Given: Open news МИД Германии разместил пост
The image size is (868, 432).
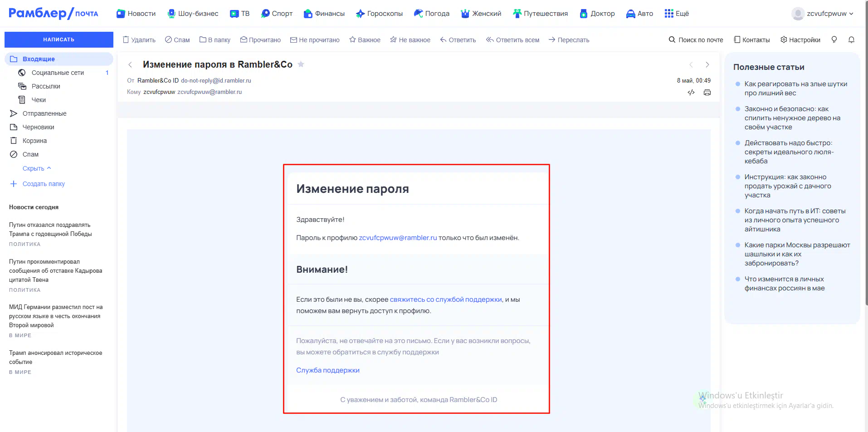Looking at the screenshot, I should [56, 316].
